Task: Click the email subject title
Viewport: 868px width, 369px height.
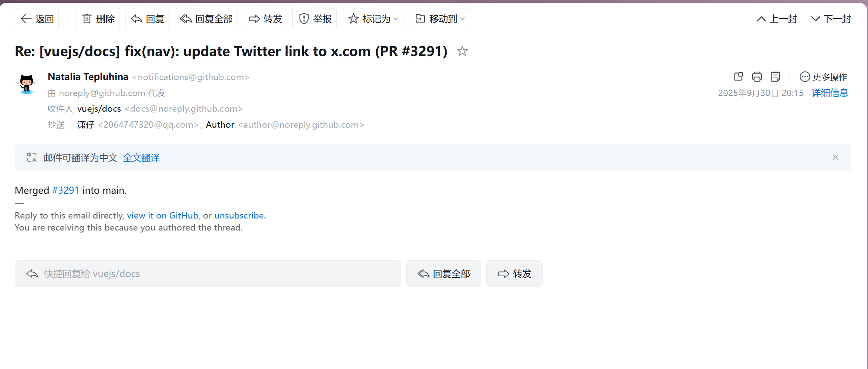Action: (231, 51)
